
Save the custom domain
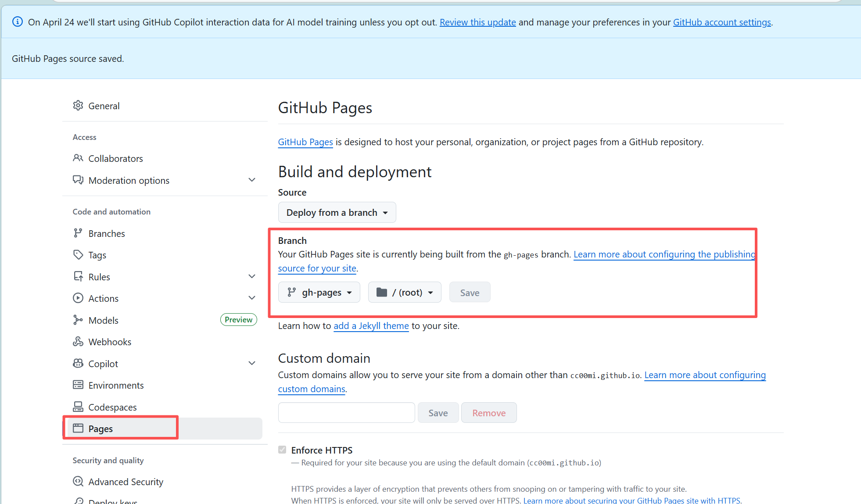(x=438, y=413)
